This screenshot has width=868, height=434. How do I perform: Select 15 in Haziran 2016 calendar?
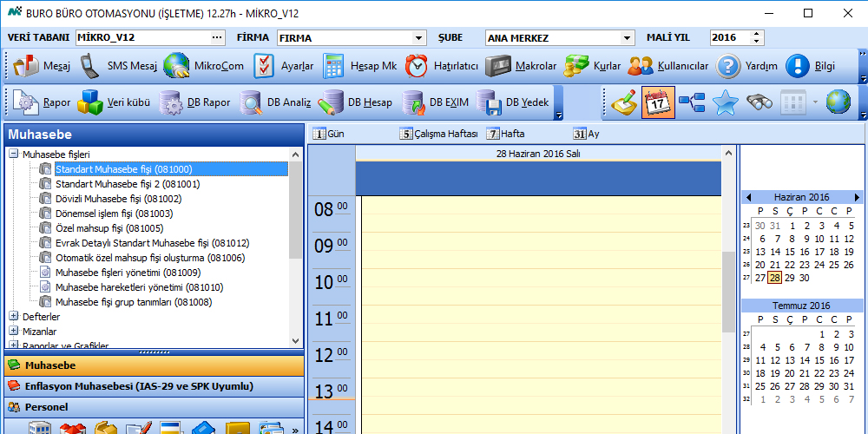pyautogui.click(x=791, y=252)
